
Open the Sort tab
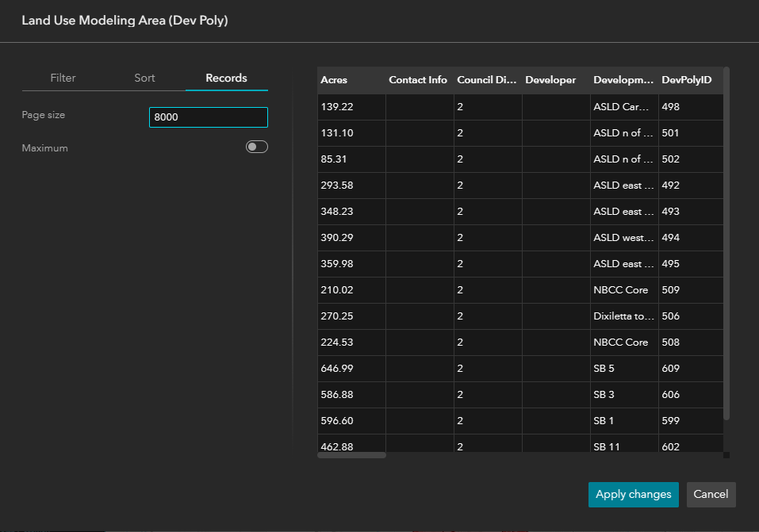(x=144, y=78)
